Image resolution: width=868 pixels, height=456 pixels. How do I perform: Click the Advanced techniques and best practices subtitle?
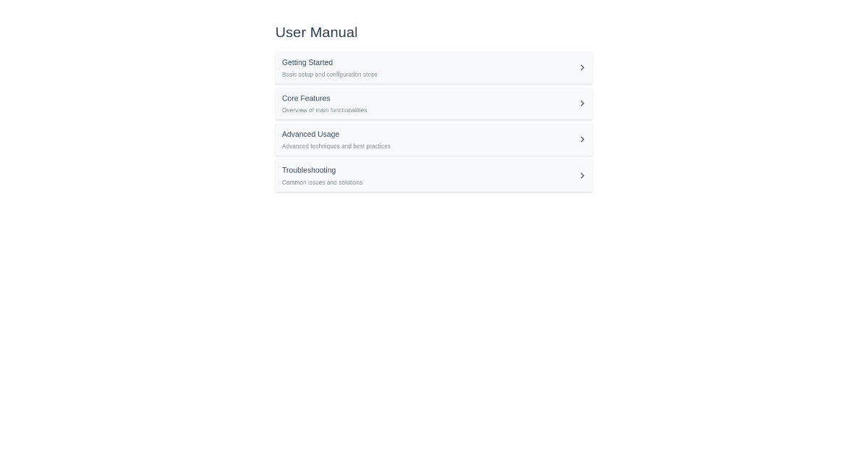click(x=336, y=146)
